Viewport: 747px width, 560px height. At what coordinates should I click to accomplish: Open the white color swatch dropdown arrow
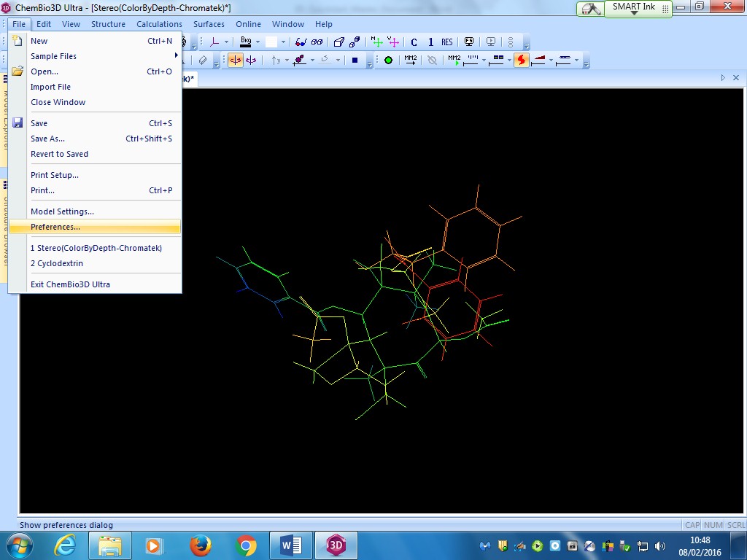(284, 42)
